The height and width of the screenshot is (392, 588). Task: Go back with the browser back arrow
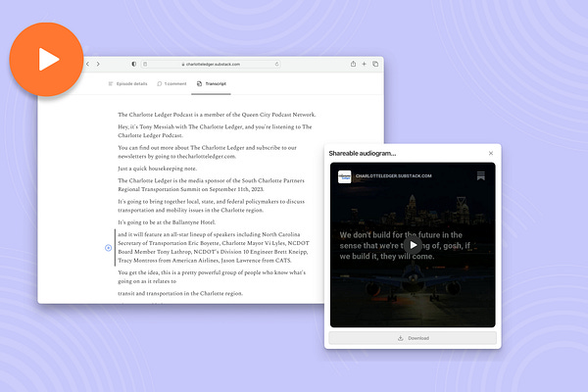[88, 64]
